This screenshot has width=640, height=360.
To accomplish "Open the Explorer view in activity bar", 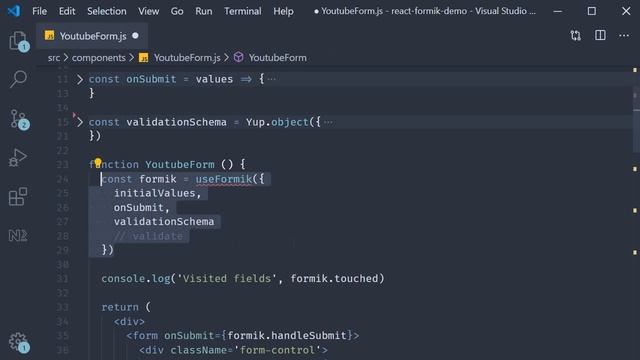I will pos(18,41).
